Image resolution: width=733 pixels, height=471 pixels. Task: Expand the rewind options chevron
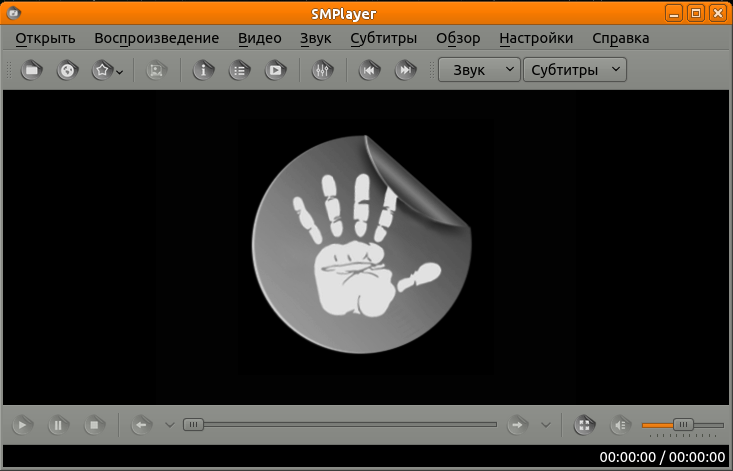click(x=170, y=425)
